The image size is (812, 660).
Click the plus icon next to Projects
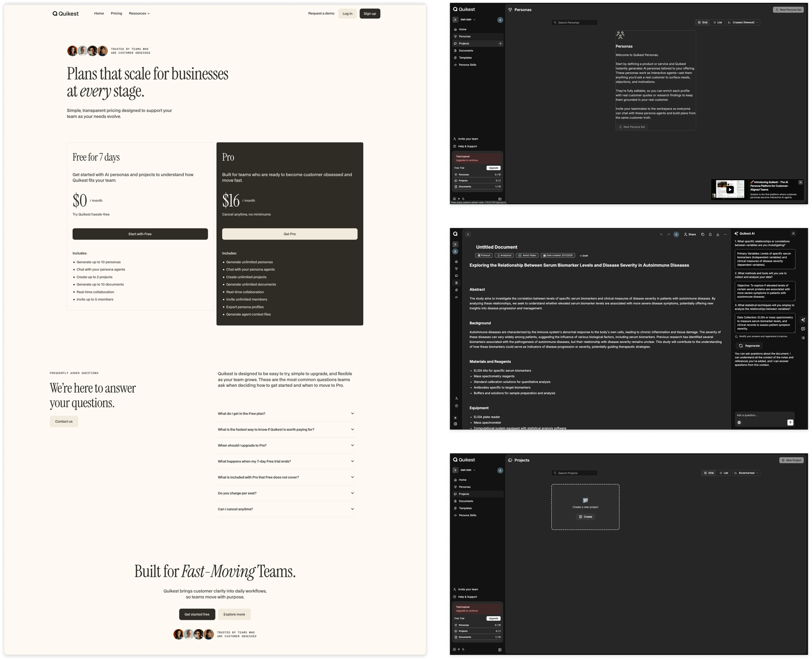pyautogui.click(x=500, y=44)
